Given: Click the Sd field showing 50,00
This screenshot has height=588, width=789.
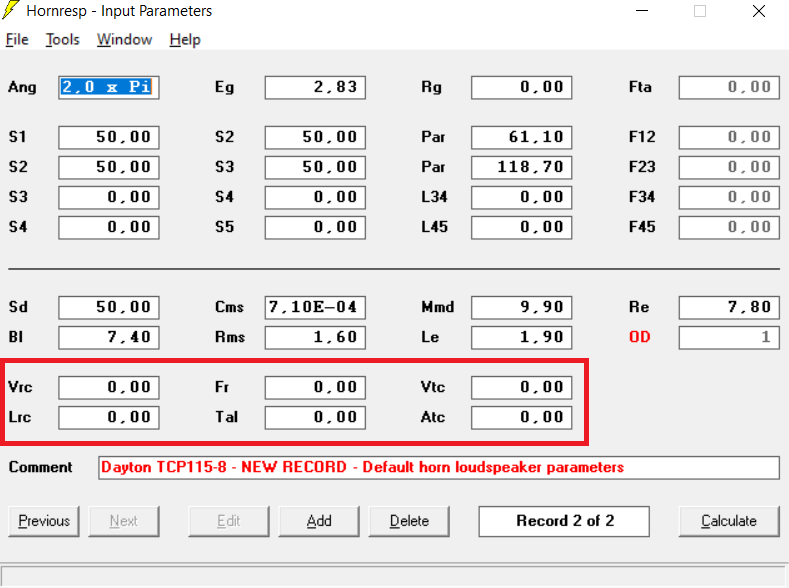Looking at the screenshot, I should tap(109, 307).
